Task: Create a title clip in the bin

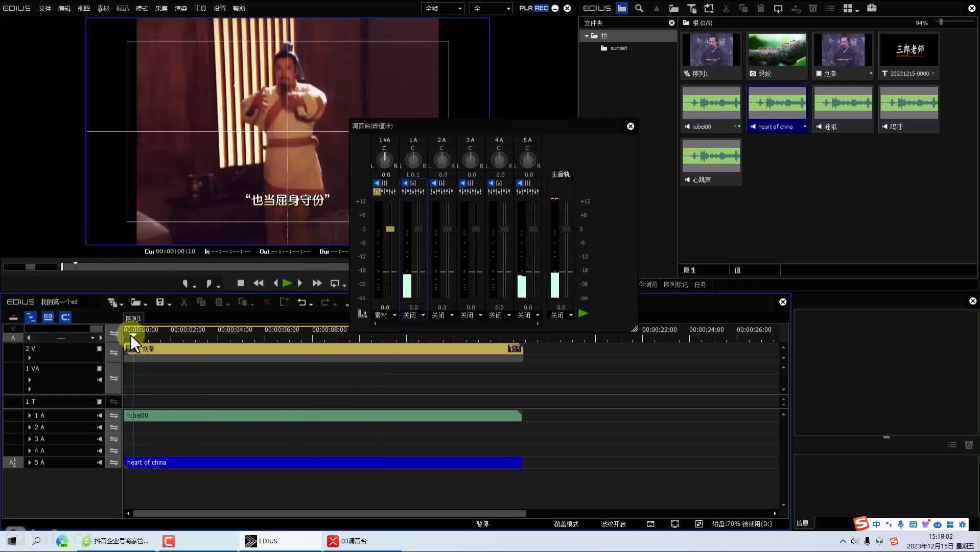Action: (692, 8)
